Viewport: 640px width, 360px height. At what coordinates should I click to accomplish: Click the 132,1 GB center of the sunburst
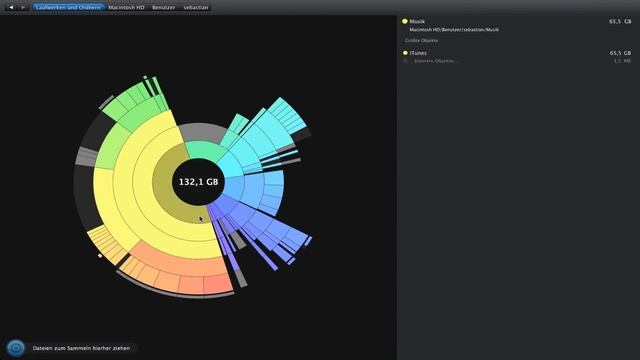pyautogui.click(x=198, y=182)
